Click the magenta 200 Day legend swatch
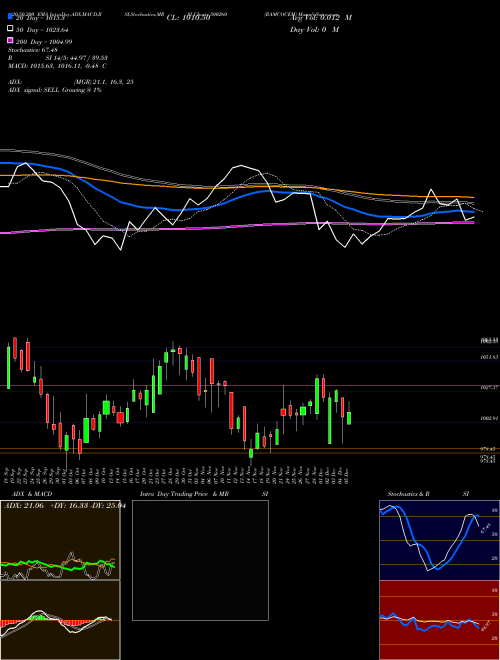This screenshot has height=660, width=500. (x=10, y=40)
